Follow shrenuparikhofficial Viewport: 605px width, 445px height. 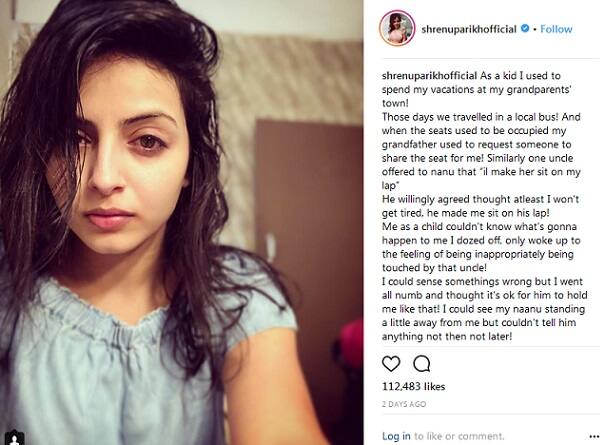click(x=556, y=29)
